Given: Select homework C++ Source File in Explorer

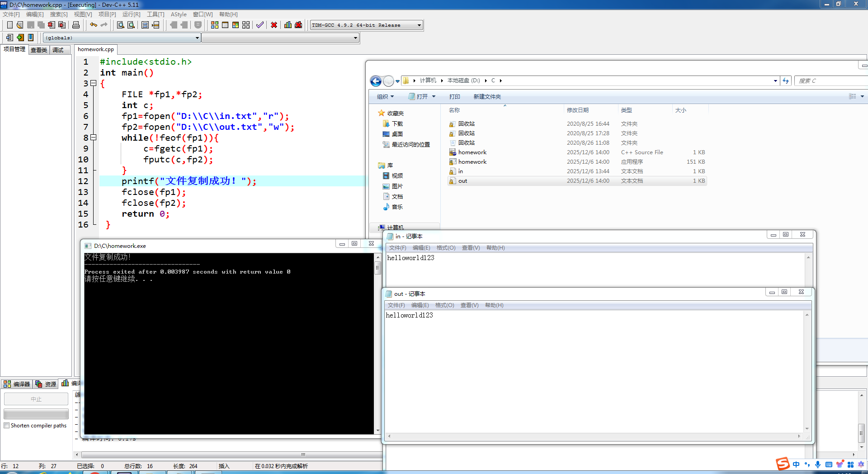Looking at the screenshot, I should pyautogui.click(x=577, y=152).
